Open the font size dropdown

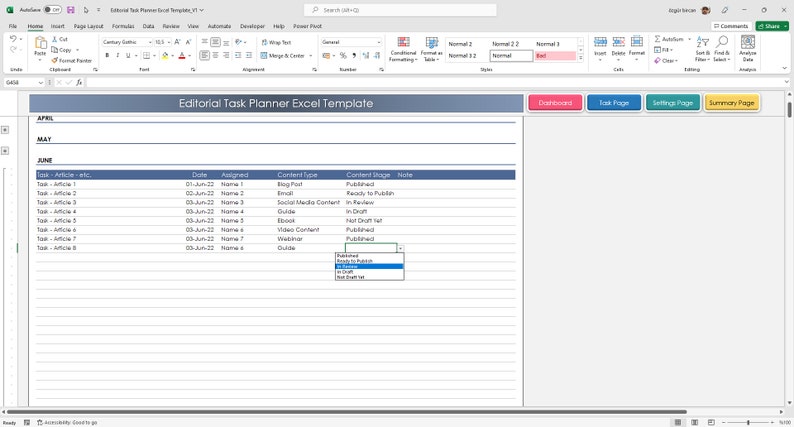[169, 42]
